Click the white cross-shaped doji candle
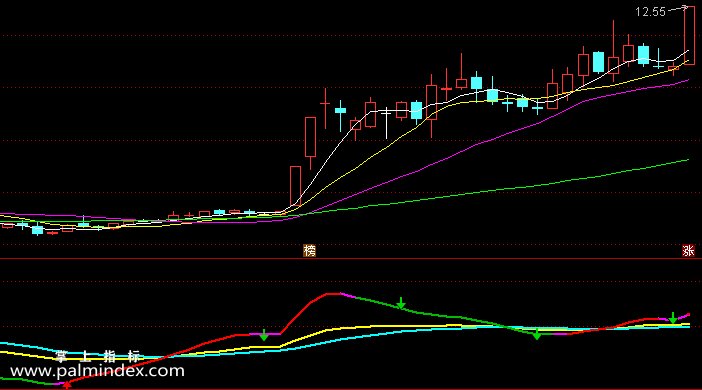 386,123
